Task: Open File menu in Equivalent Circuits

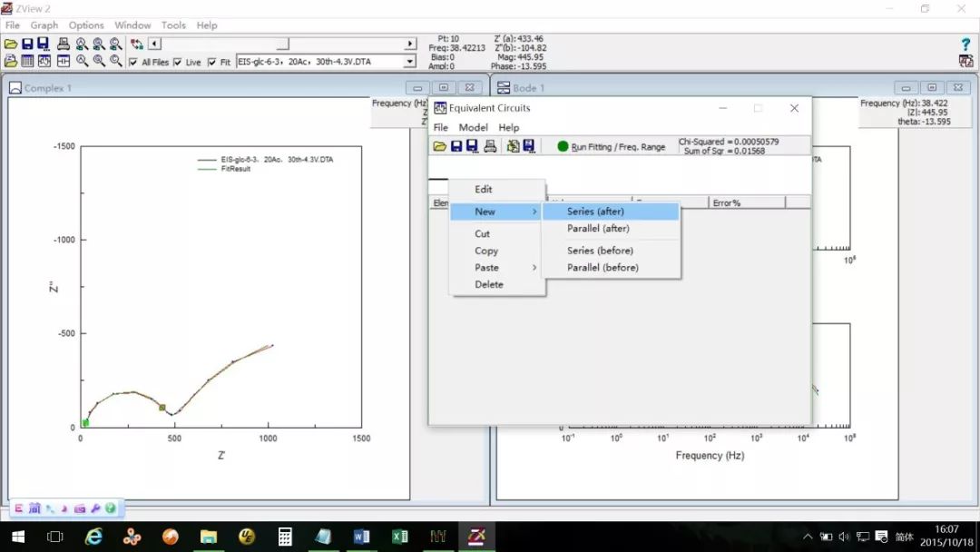Action: pyautogui.click(x=441, y=127)
